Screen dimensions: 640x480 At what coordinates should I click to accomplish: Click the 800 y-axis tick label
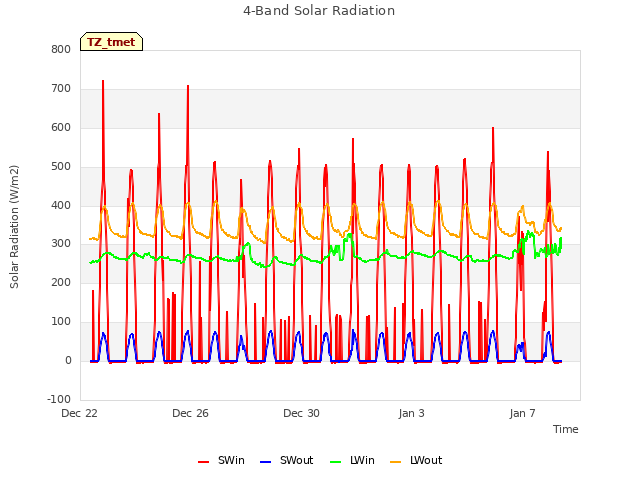[x=61, y=49]
